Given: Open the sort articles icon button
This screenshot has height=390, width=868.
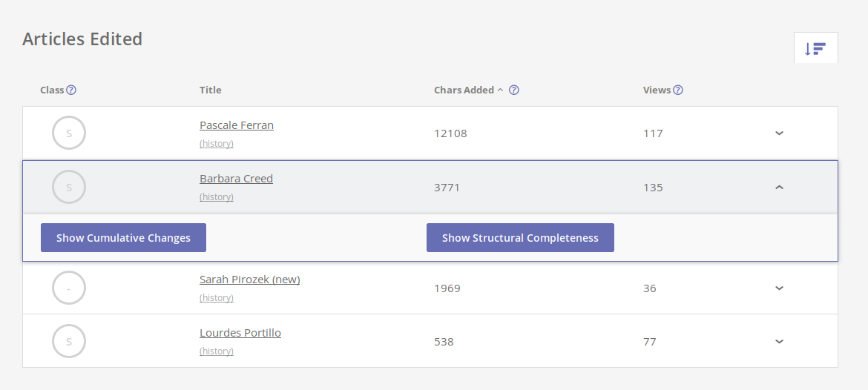Looking at the screenshot, I should [x=815, y=48].
